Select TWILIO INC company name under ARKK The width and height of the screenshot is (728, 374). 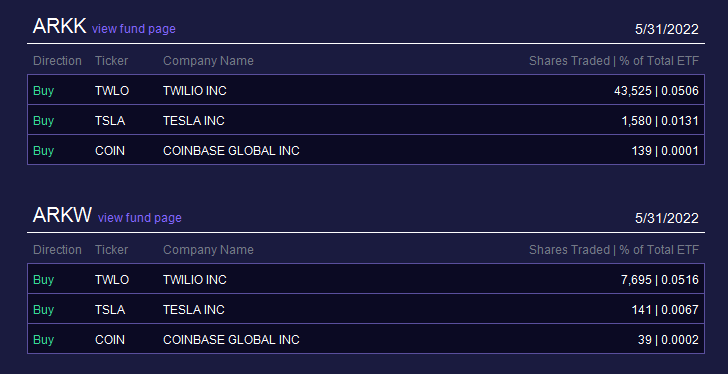[195, 90]
